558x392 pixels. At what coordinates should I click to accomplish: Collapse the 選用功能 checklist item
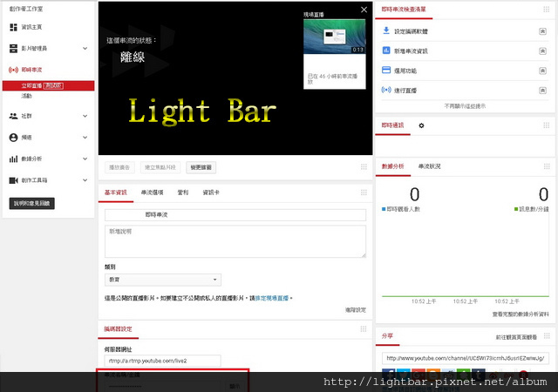(x=542, y=71)
